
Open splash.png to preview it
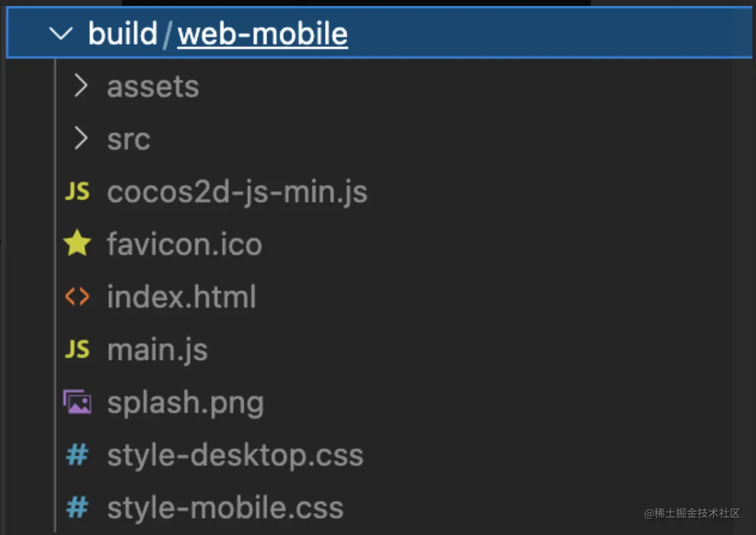point(185,402)
